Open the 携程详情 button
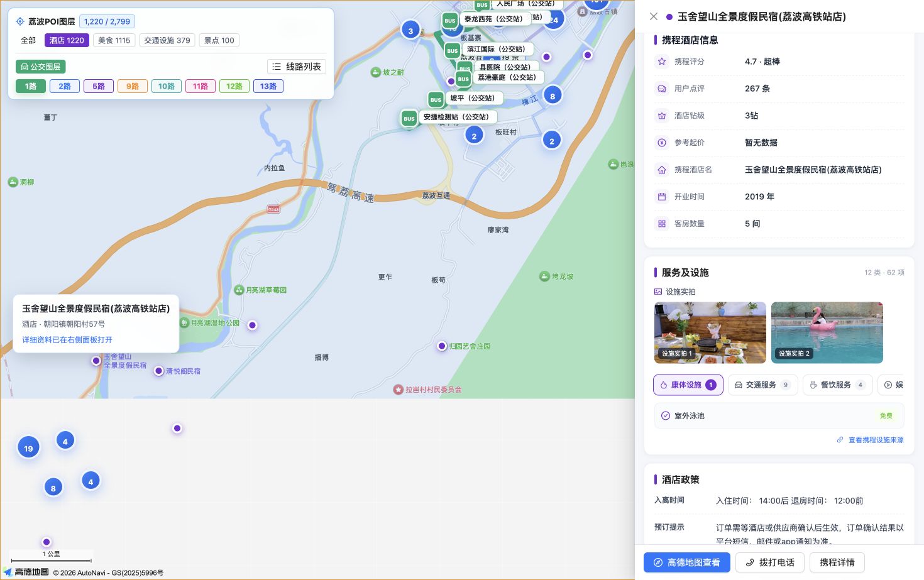924x580 pixels. [837, 562]
